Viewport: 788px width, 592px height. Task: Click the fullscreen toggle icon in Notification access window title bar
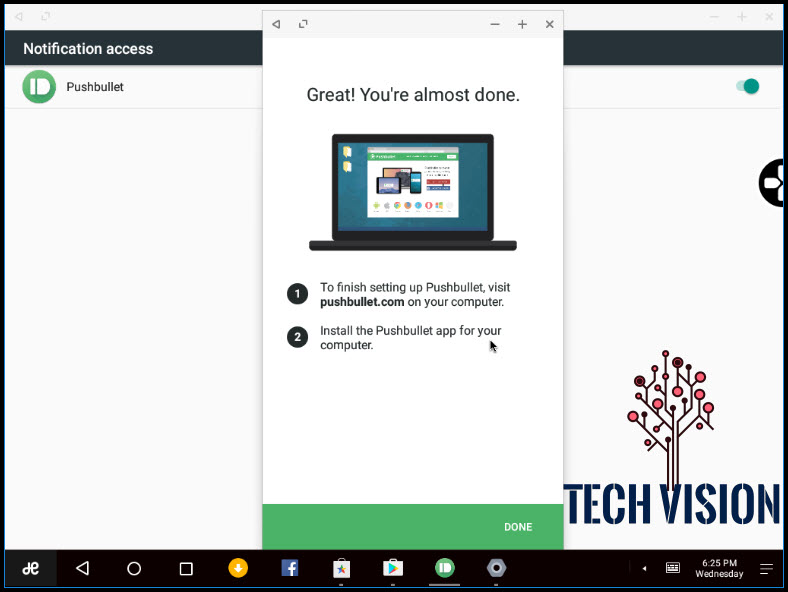(x=46, y=17)
